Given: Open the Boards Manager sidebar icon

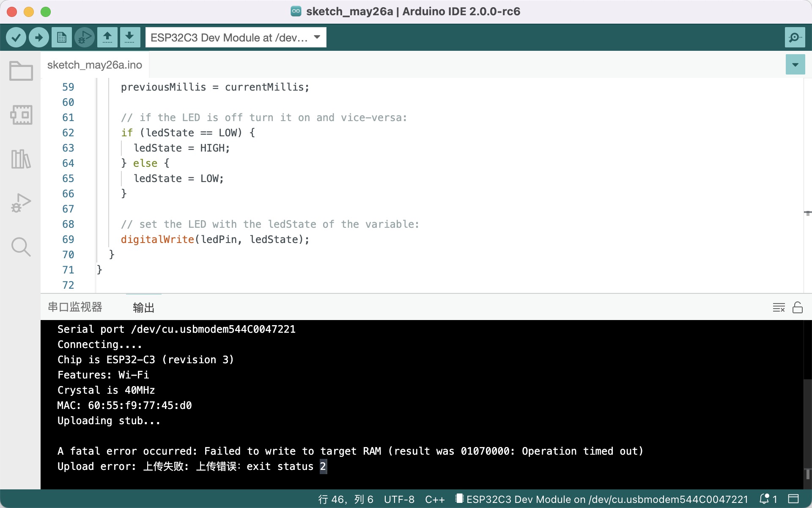Looking at the screenshot, I should tap(21, 115).
